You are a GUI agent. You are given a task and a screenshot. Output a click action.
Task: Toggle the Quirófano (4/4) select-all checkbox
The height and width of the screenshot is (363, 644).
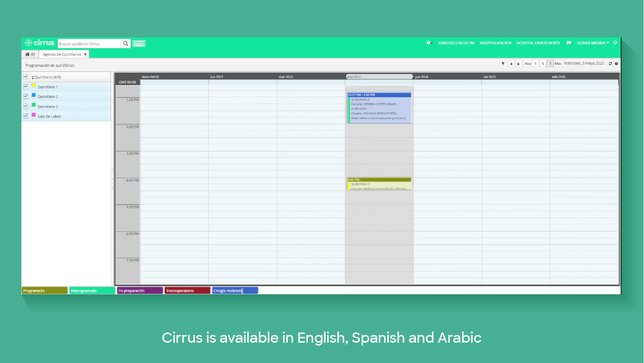click(x=25, y=76)
